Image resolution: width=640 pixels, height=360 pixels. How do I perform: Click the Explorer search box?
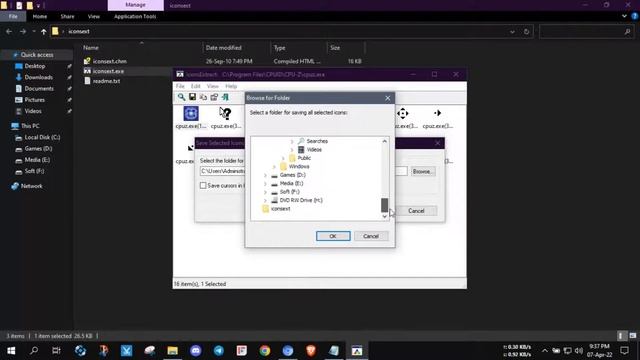click(x=586, y=31)
